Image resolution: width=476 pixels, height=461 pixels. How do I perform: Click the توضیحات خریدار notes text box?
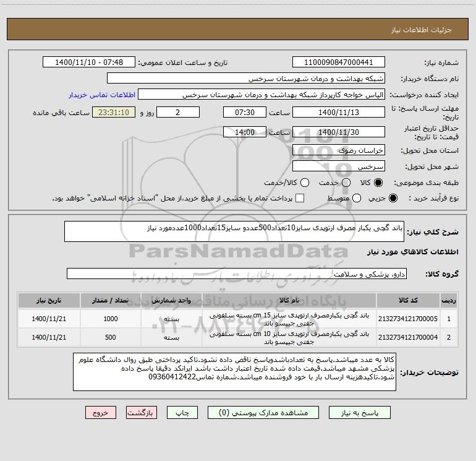(x=235, y=372)
